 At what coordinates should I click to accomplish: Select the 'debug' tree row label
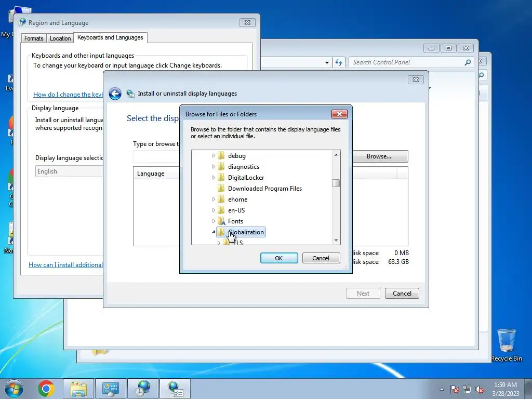(x=237, y=156)
